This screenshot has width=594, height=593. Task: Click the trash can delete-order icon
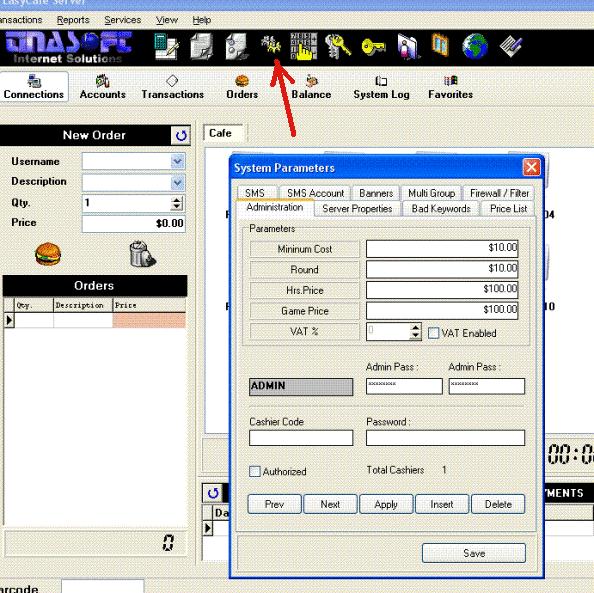(x=142, y=253)
